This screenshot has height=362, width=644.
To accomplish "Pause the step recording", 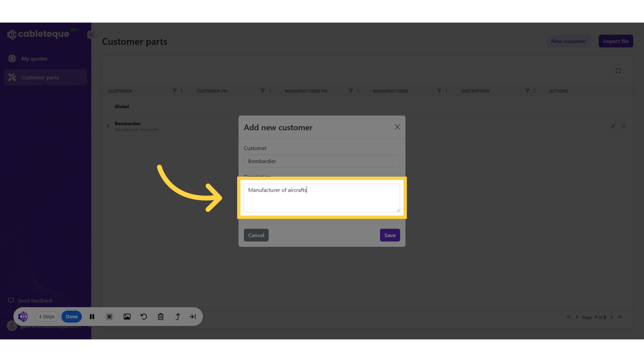I will [x=92, y=316].
